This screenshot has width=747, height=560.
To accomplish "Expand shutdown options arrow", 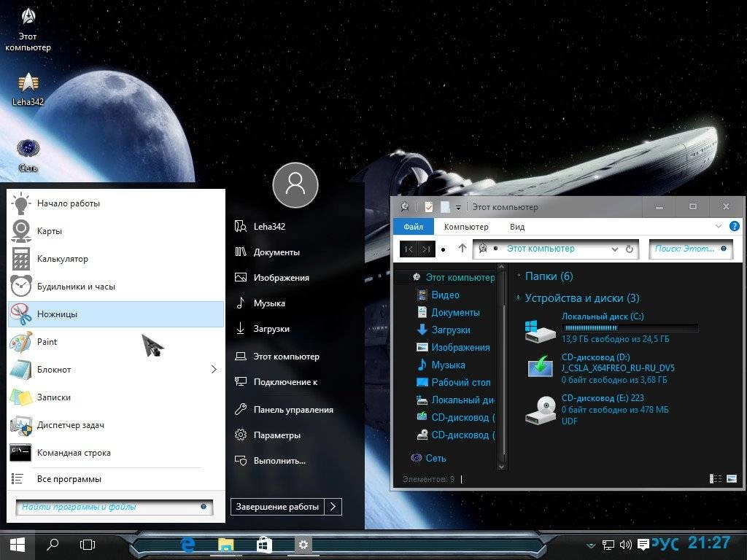I will tap(333, 507).
